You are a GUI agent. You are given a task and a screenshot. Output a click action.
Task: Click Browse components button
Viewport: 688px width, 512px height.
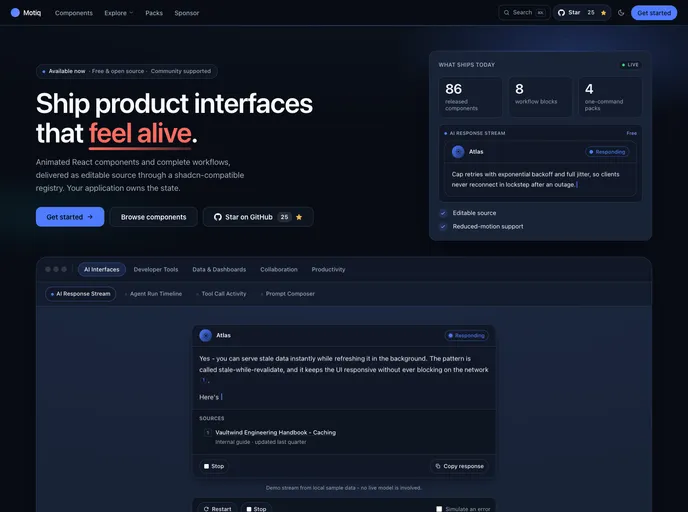tap(154, 217)
